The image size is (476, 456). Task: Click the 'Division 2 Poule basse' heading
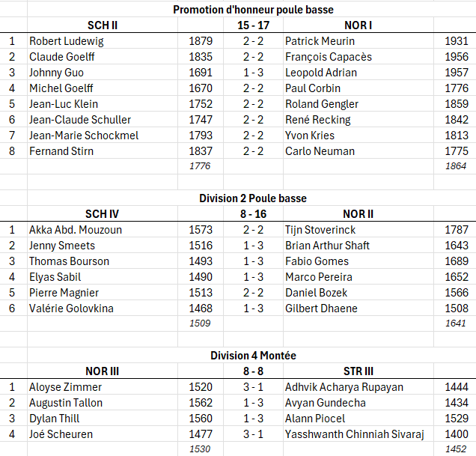coord(253,198)
